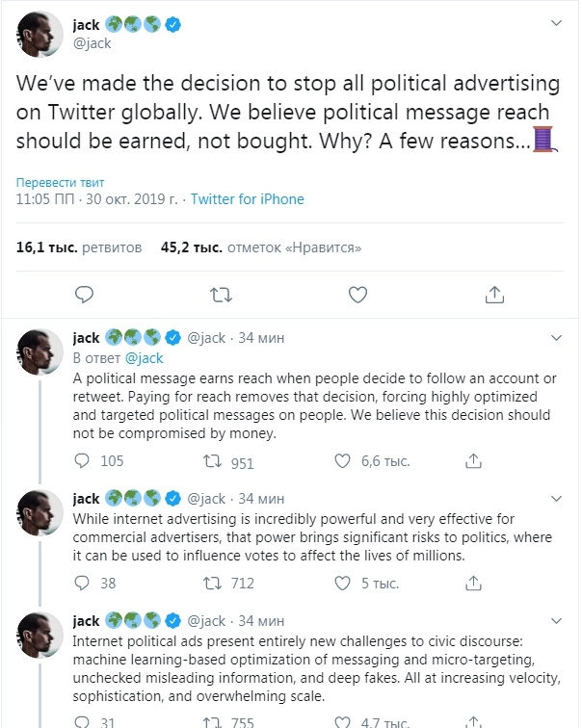Share the main tweet via share icon
The image size is (582, 728).
pyautogui.click(x=494, y=294)
